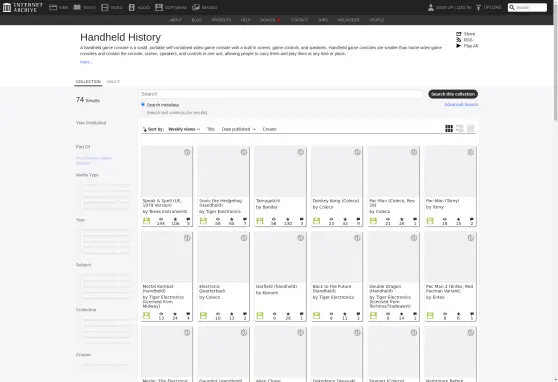Click the info icon on Donkey Kong (Coleco) card

click(357, 152)
